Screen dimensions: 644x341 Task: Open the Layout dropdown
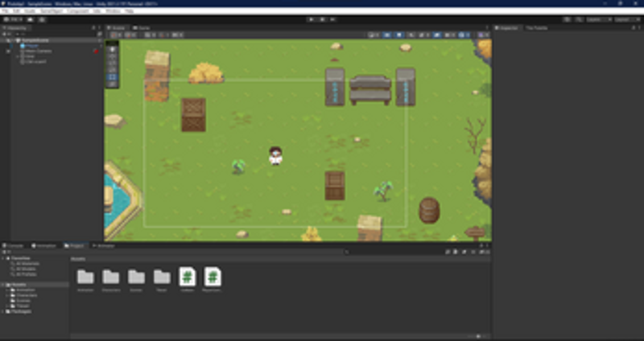627,19
